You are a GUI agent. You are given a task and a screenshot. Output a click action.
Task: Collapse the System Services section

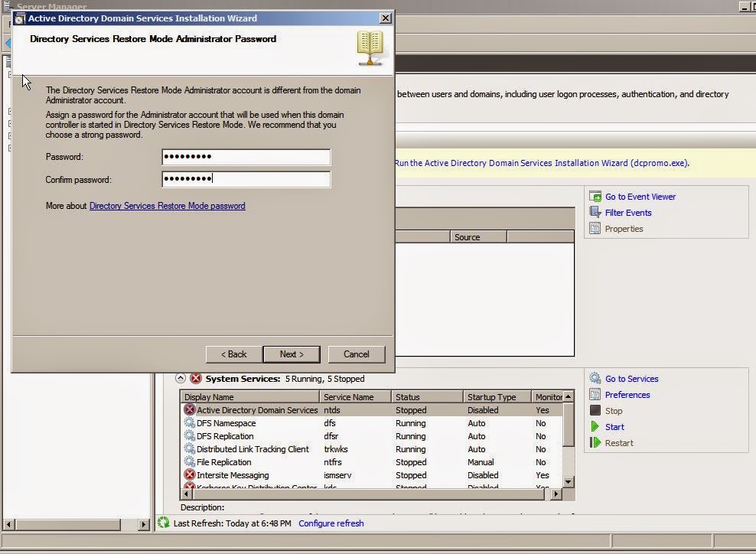coord(181,378)
